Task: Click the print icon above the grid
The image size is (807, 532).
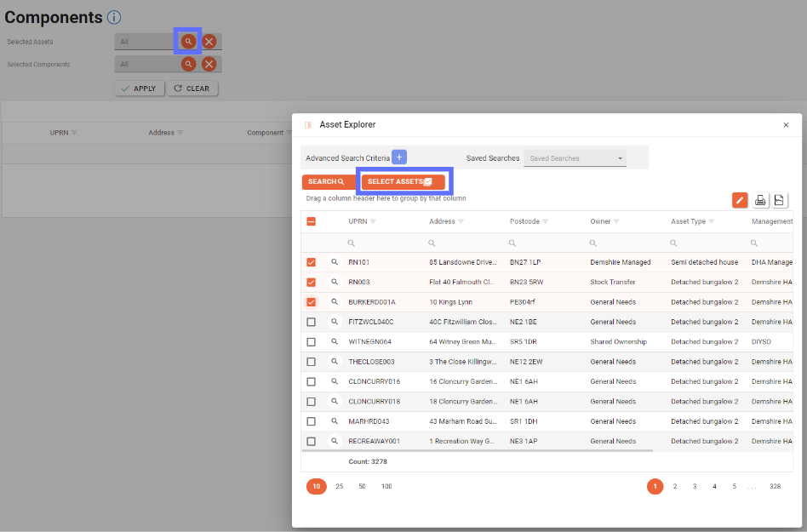Action: [x=760, y=200]
